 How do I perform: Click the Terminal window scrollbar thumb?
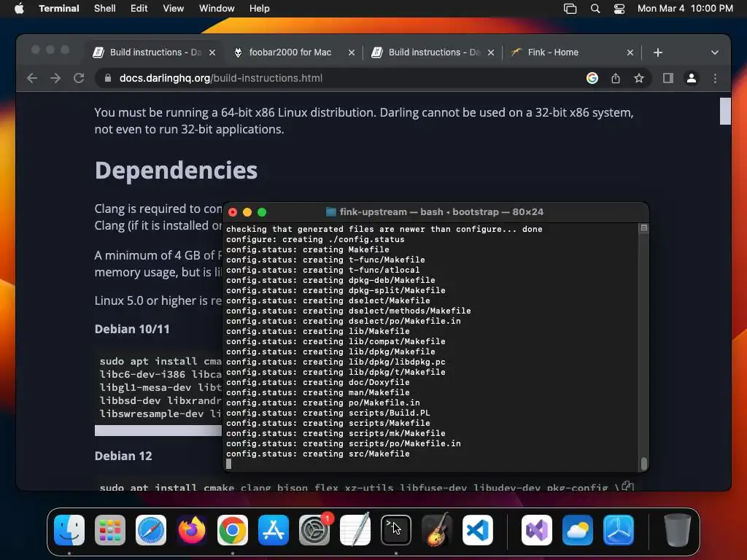point(644,463)
